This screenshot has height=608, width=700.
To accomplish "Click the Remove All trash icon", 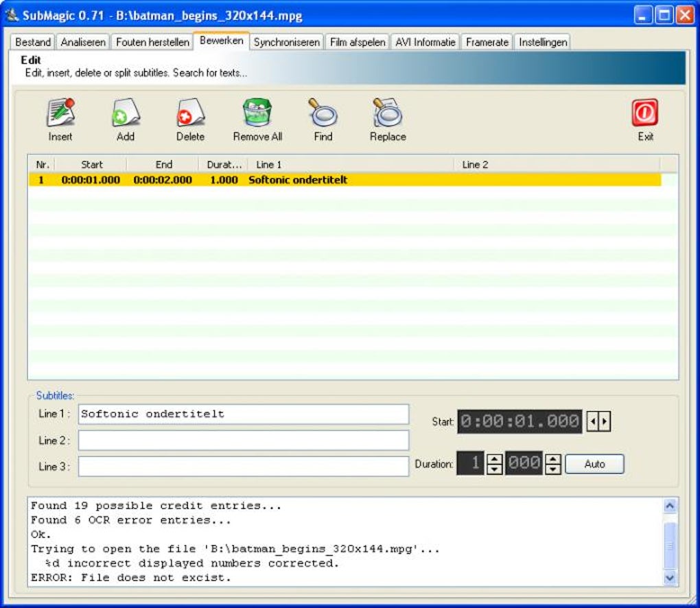I will [257, 113].
